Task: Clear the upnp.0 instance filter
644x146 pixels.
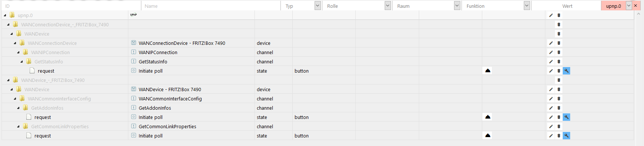Action: [635, 6]
